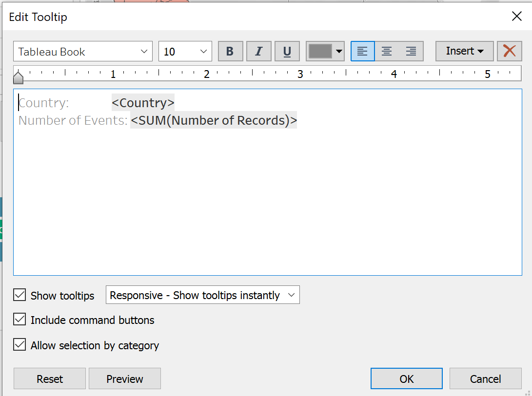Open the font color picker arrow
The width and height of the screenshot is (532, 396).
pyautogui.click(x=339, y=52)
